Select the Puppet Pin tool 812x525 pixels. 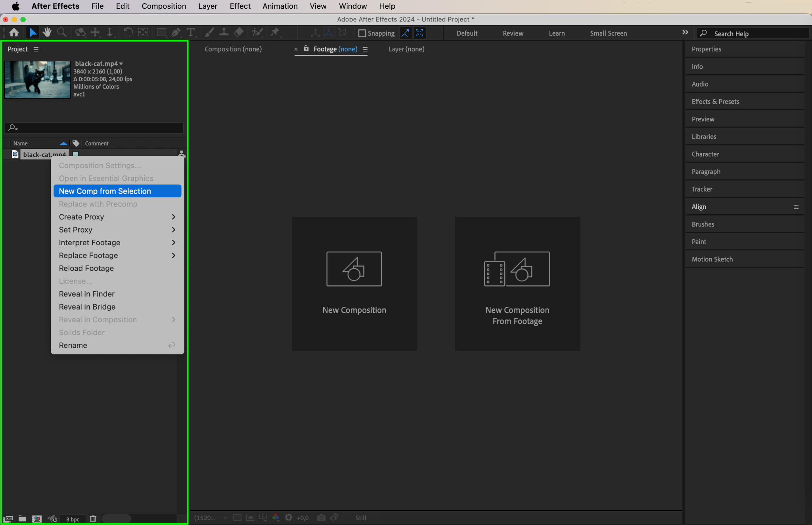275,33
